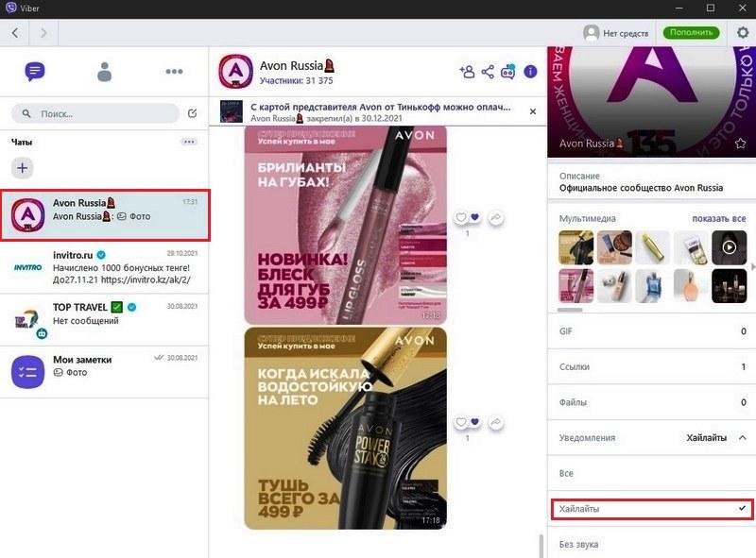Image resolution: width=756 pixels, height=558 pixels.
Task: Open the video thumbnail with play icon
Action: 729,247
